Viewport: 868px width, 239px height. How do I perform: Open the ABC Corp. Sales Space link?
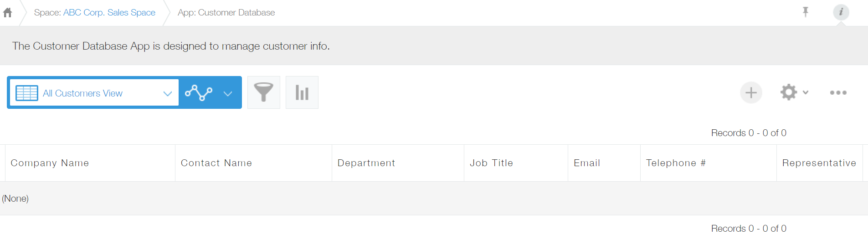click(x=109, y=13)
